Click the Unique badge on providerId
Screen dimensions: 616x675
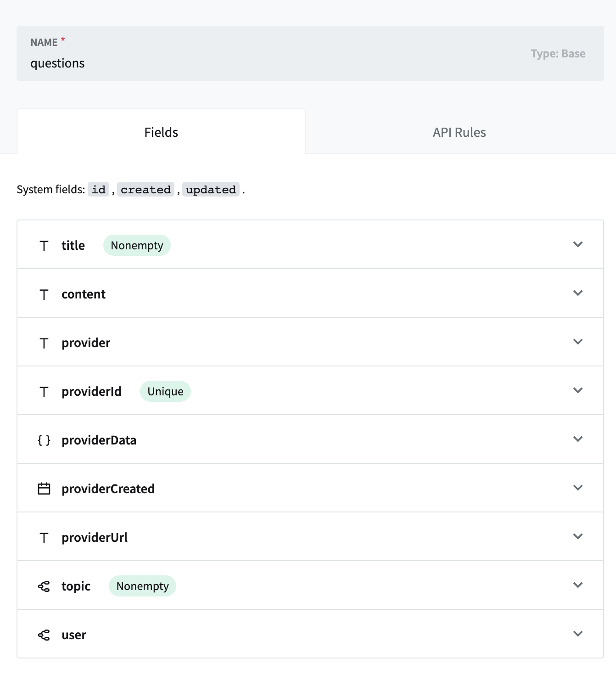pyautogui.click(x=165, y=391)
